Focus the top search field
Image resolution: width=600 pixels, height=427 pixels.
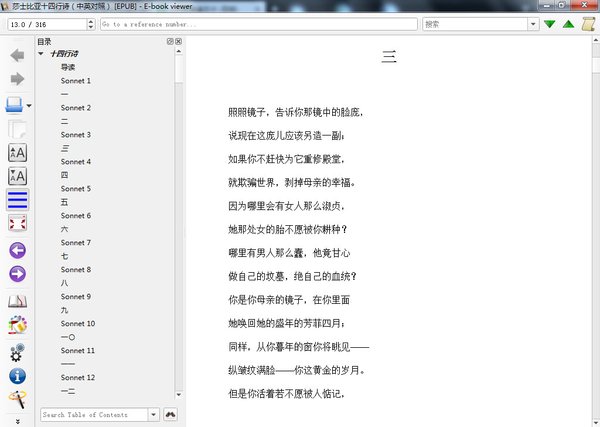tap(475, 24)
